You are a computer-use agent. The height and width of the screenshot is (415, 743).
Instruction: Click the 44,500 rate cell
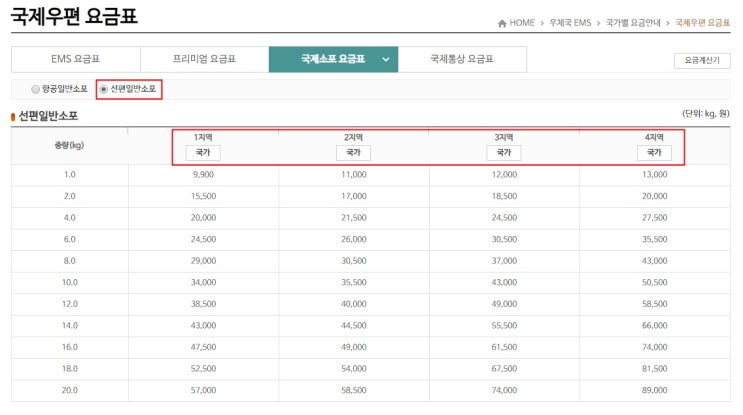point(354,325)
